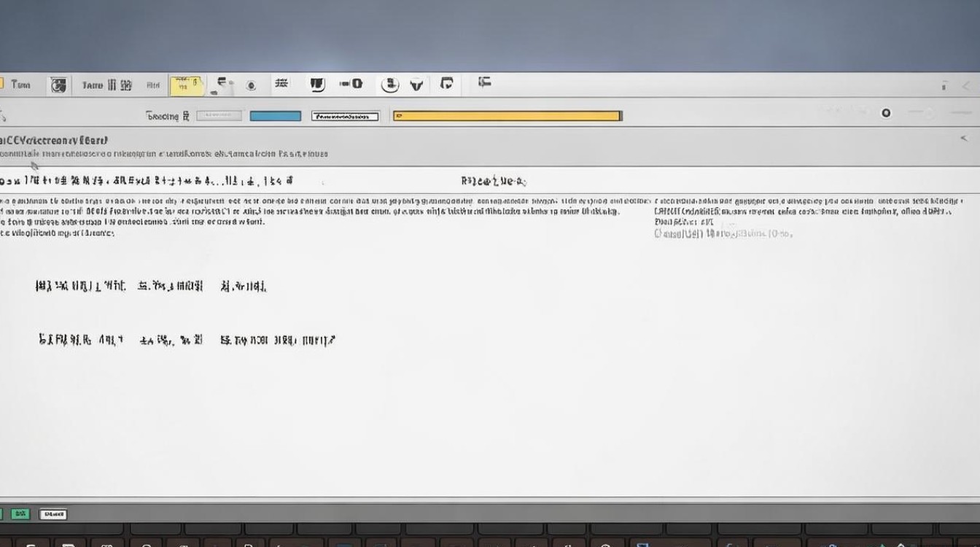The image size is (980, 547).
Task: Click the Tom tab at top left
Action: tap(20, 85)
